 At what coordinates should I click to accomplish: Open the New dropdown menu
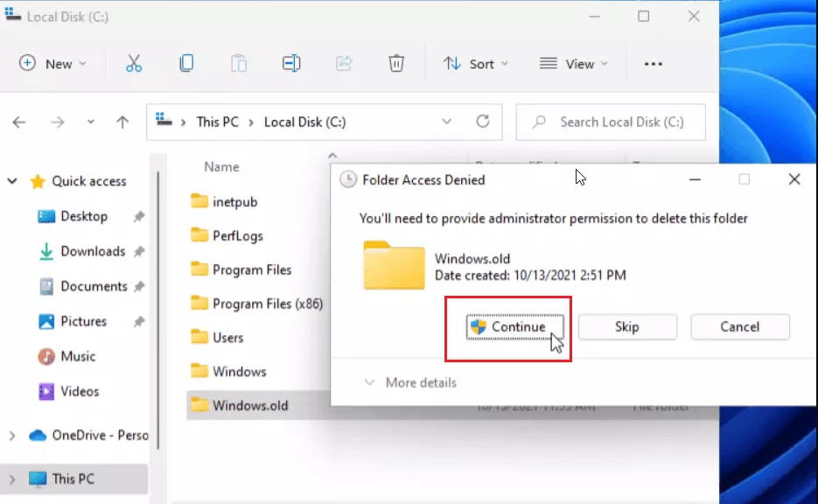[x=52, y=64]
